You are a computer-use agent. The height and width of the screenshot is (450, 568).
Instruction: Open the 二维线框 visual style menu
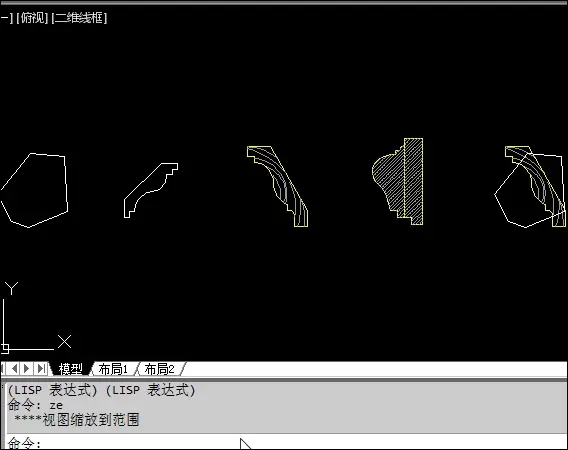click(79, 17)
